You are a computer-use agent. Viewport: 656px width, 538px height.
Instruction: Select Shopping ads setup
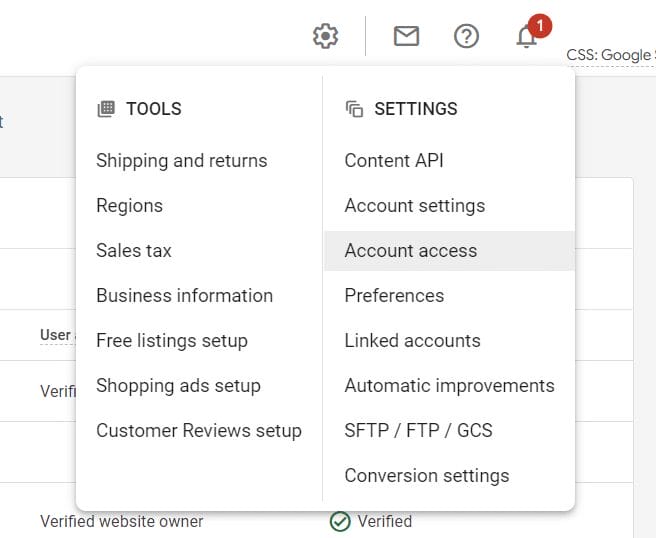(178, 386)
